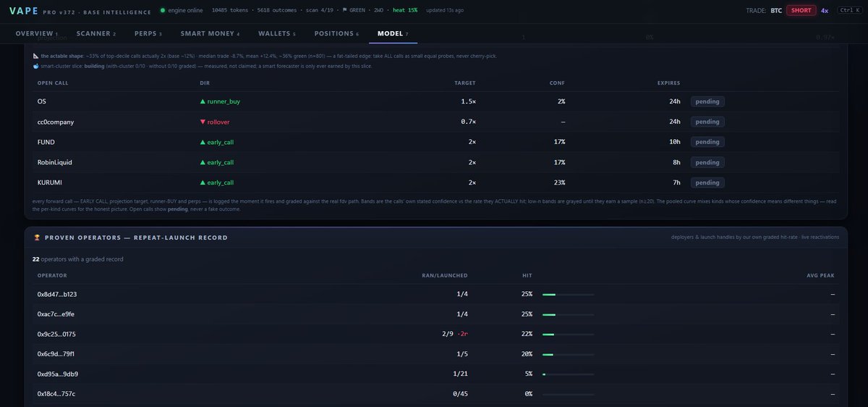Click the 0.7× target for cc0company
Viewport: 868px width, 407px height.
pos(469,122)
